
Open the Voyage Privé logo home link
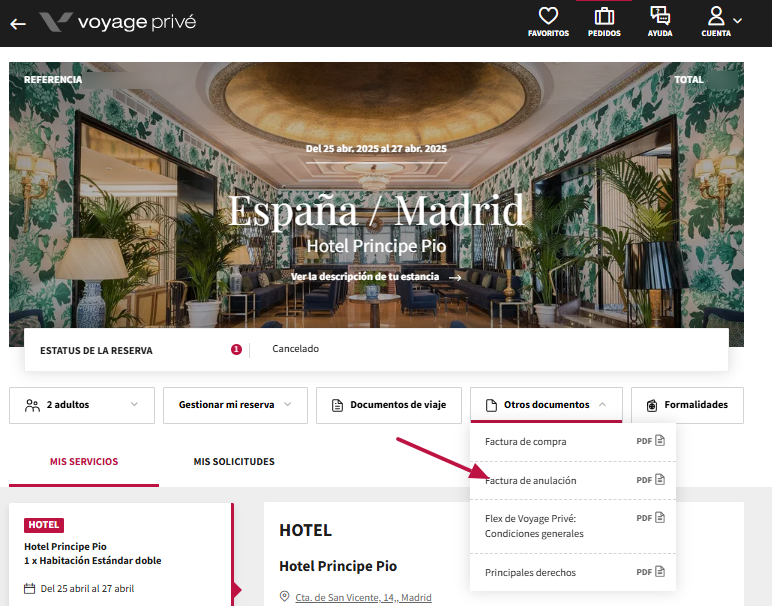[118, 22]
